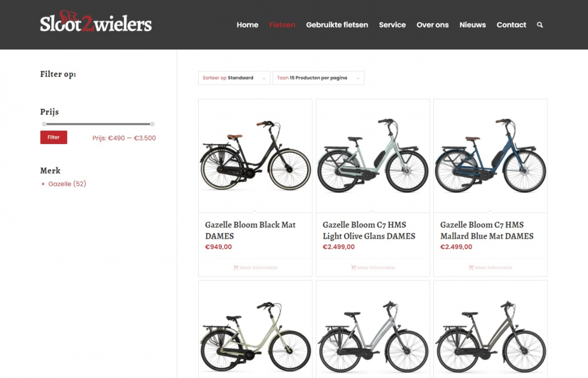Click the right handle of the price slider
The width and height of the screenshot is (588, 378).
pyautogui.click(x=152, y=124)
